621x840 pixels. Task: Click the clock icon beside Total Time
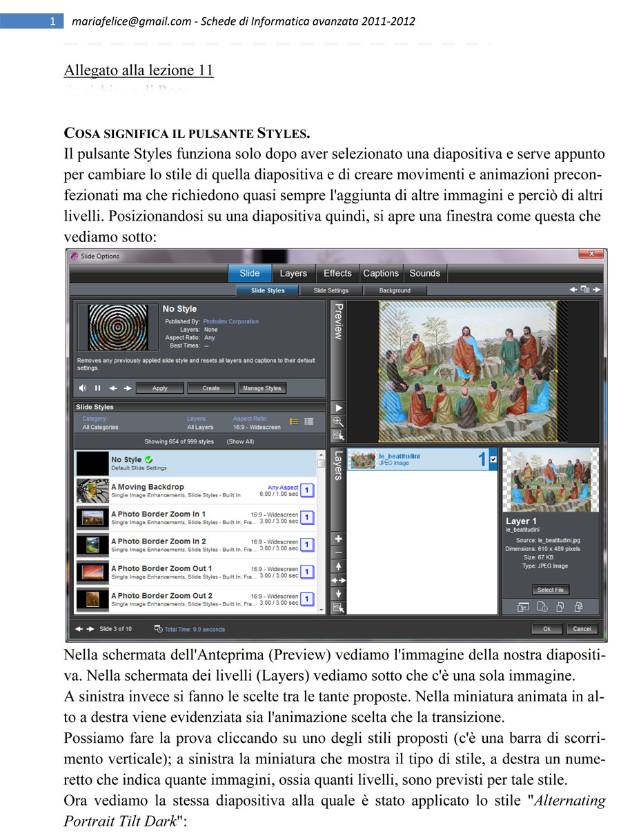159,629
